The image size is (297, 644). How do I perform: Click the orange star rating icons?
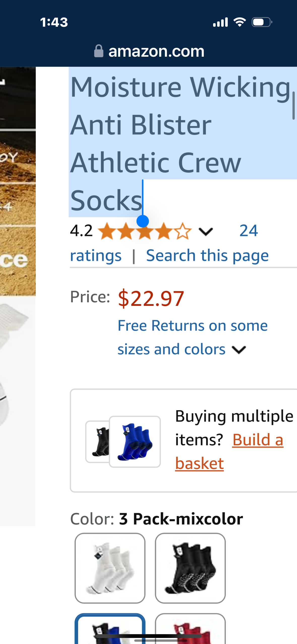coord(145,231)
